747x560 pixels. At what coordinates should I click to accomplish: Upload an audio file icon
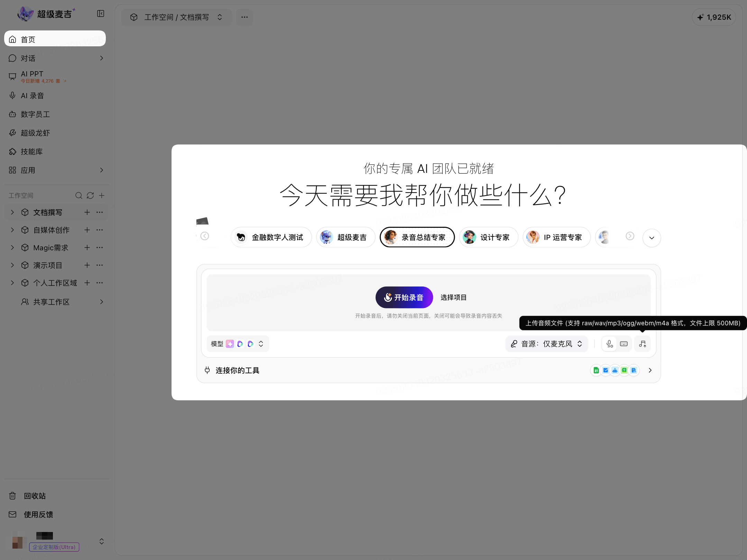643,344
